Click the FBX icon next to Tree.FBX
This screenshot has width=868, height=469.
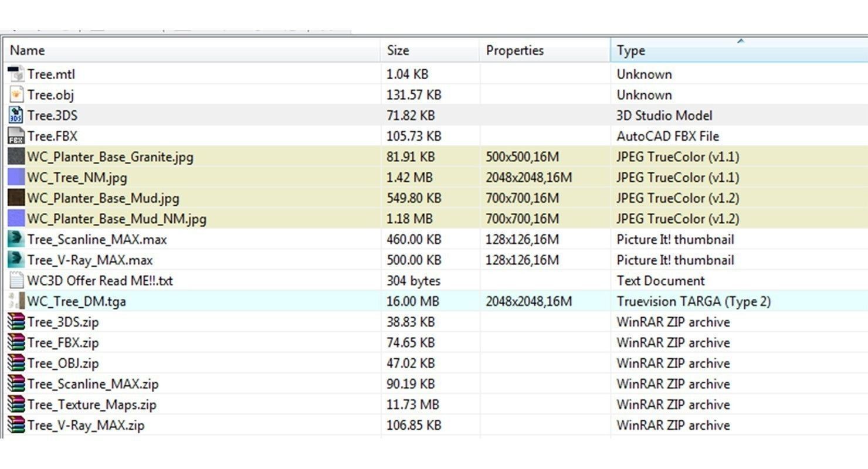coord(16,136)
